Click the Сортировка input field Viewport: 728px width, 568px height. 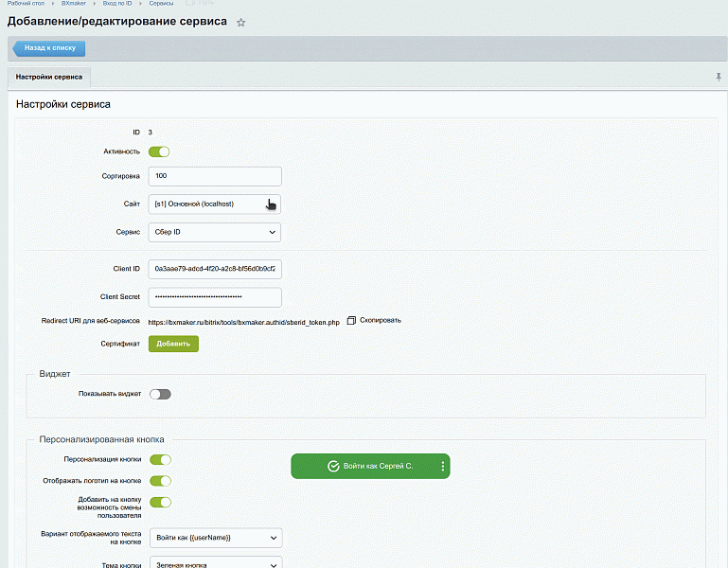pyautogui.click(x=215, y=176)
